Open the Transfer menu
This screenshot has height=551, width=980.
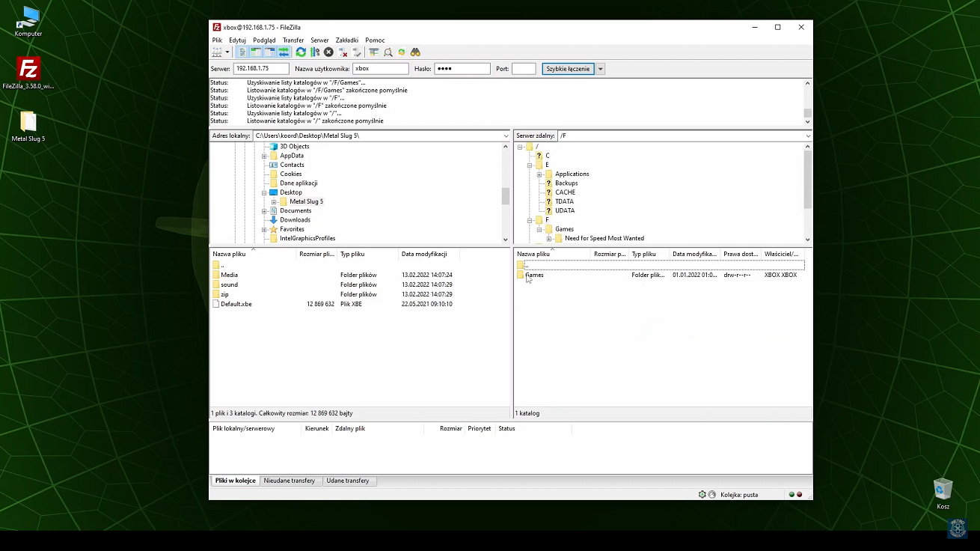pos(293,40)
